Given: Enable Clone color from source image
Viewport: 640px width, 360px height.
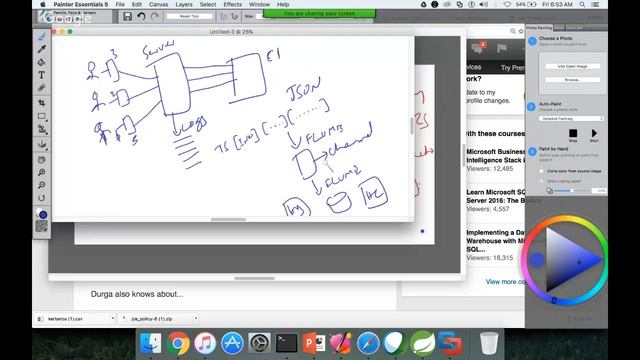Looking at the screenshot, I should coord(542,171).
